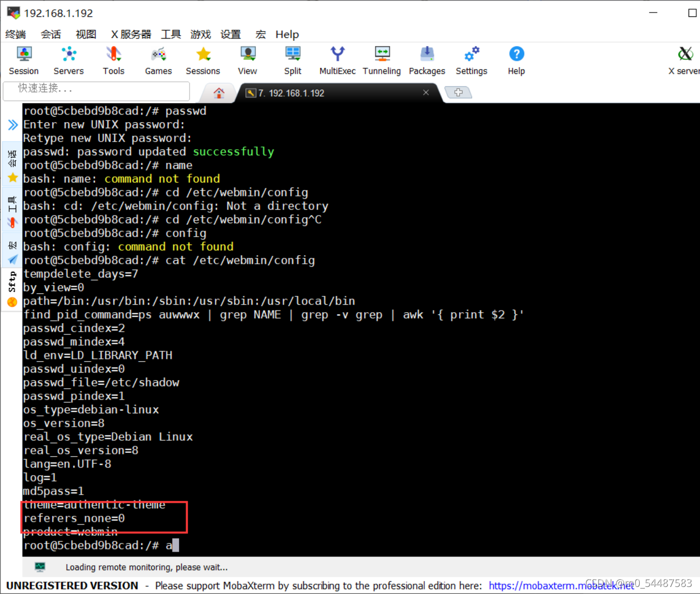This screenshot has height=594, width=700.
Task: Go to the Home tab icon
Action: pyautogui.click(x=219, y=93)
